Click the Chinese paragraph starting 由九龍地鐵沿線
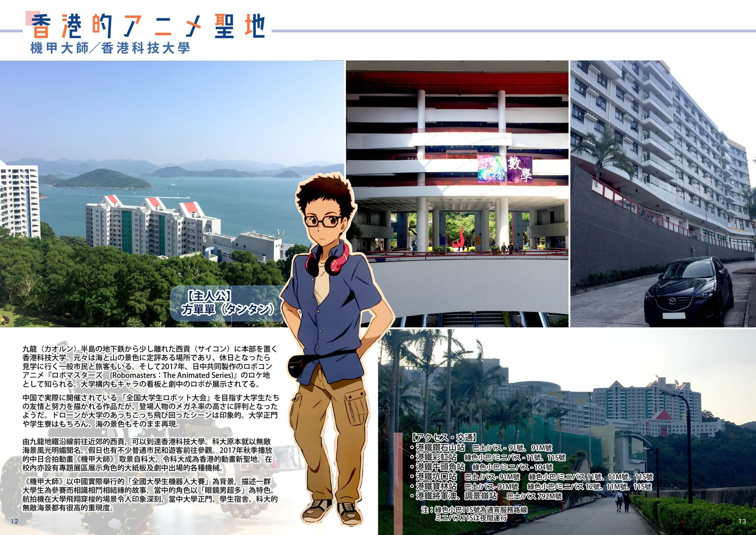The width and height of the screenshot is (756, 535). [148, 454]
